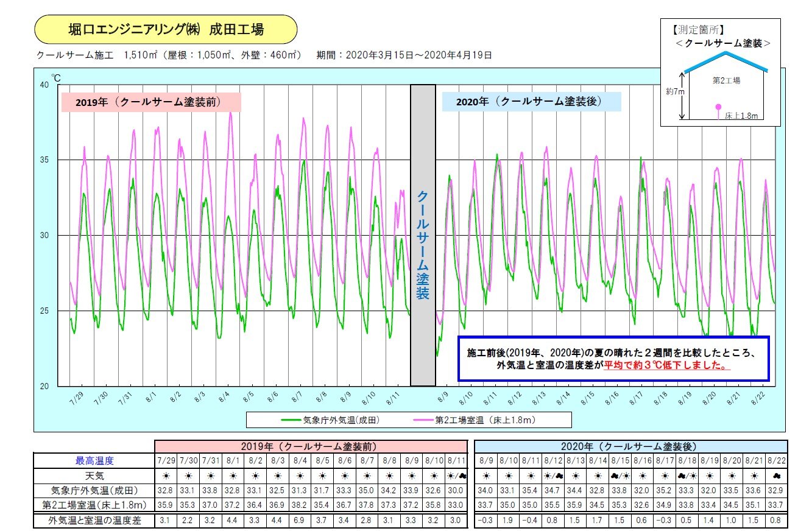Click the 35.2 outside temperature cell under 8/17
The width and height of the screenshot is (812, 531).
[x=665, y=490]
